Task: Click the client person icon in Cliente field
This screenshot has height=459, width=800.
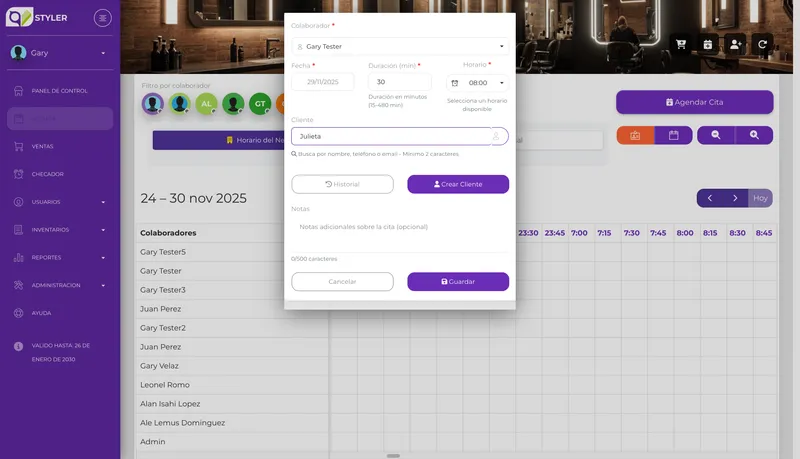Action: [496, 136]
